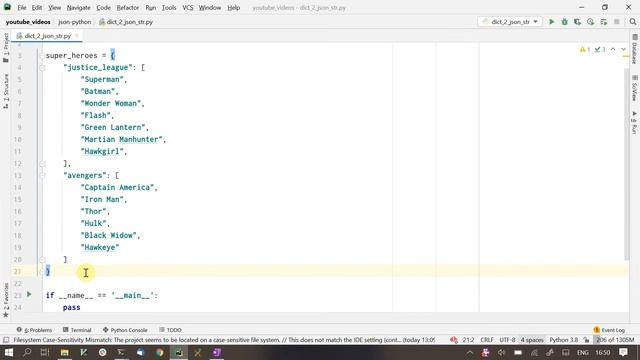Change the 4 spaces indent setting

(532, 340)
